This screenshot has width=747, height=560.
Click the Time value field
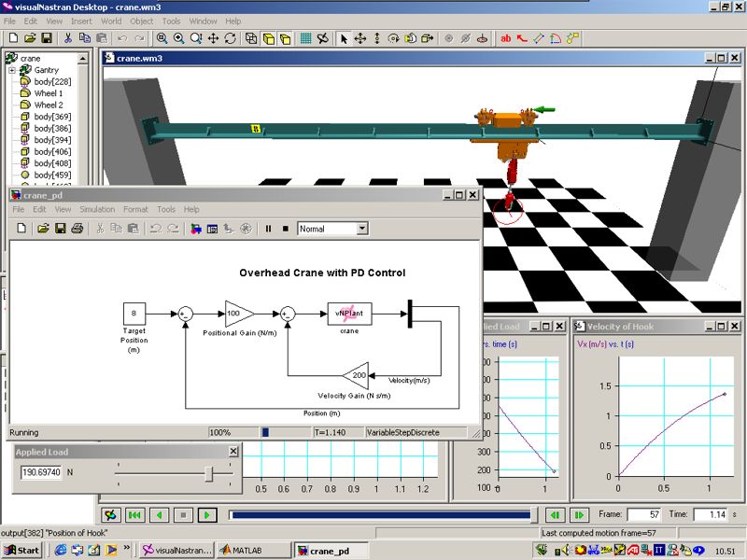pyautogui.click(x=711, y=515)
